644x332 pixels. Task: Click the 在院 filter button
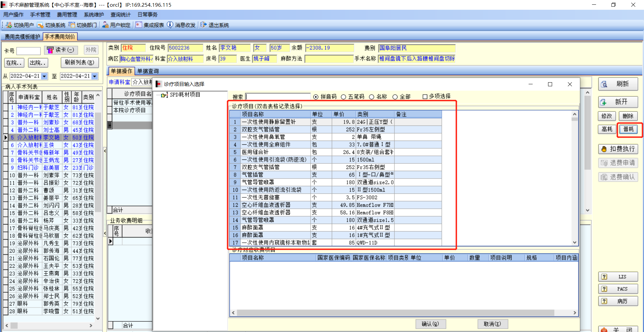tap(14, 63)
